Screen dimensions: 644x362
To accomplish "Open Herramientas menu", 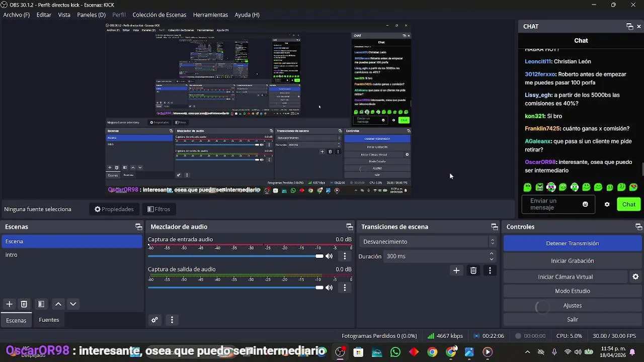I will click(210, 15).
